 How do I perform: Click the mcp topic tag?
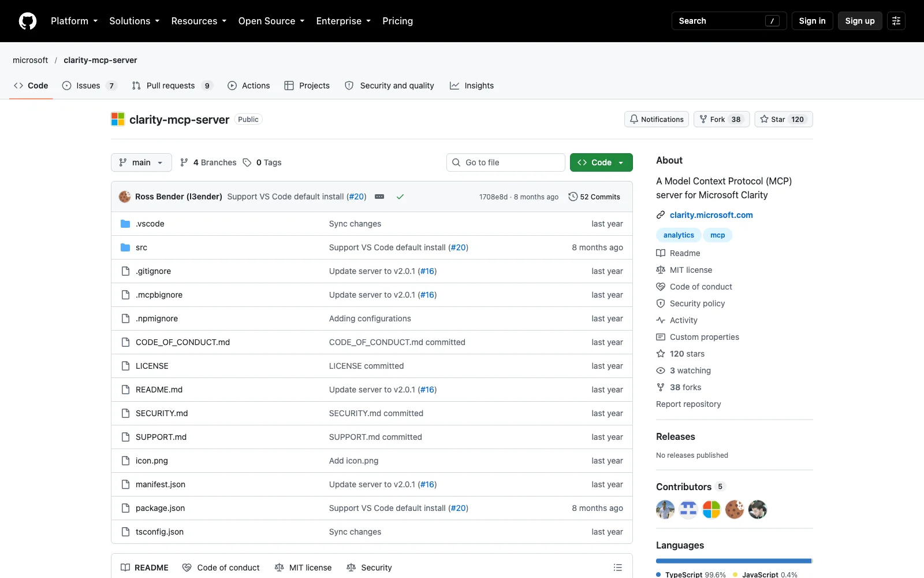tap(718, 235)
